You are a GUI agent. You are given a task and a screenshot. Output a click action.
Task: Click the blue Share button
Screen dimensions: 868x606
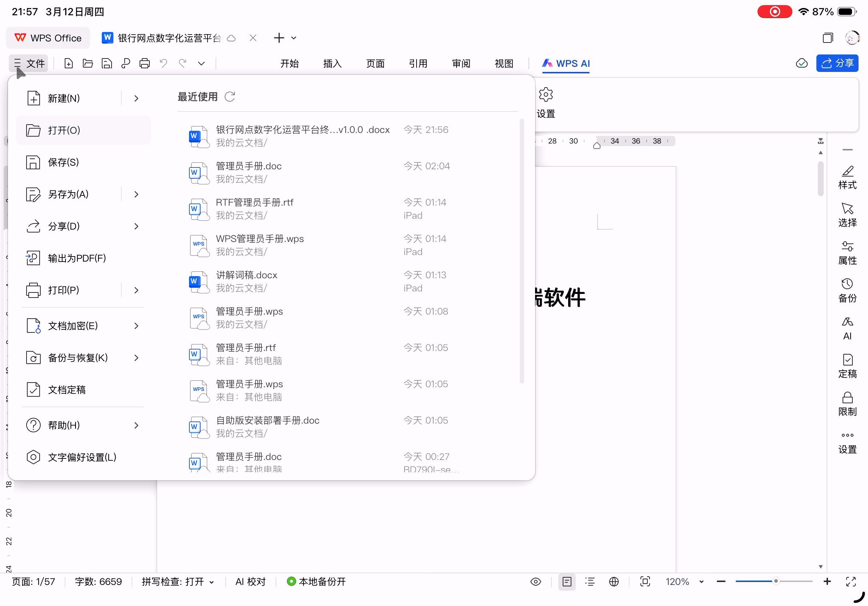(837, 63)
